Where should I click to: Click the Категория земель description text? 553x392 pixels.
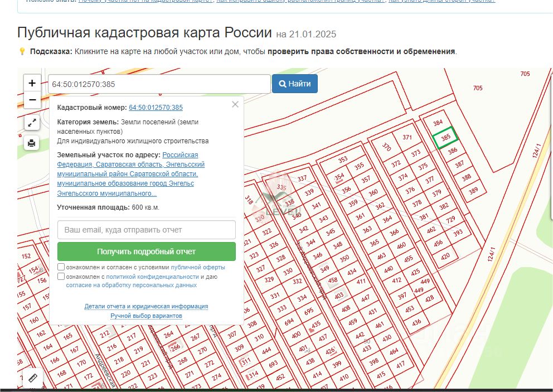(x=133, y=132)
